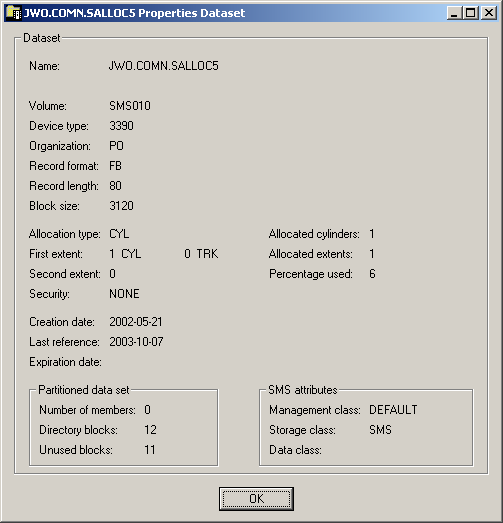Select the dataset name JWO.COMN.SALLOC5 value
Screen dimensions: 503x523
point(163,66)
